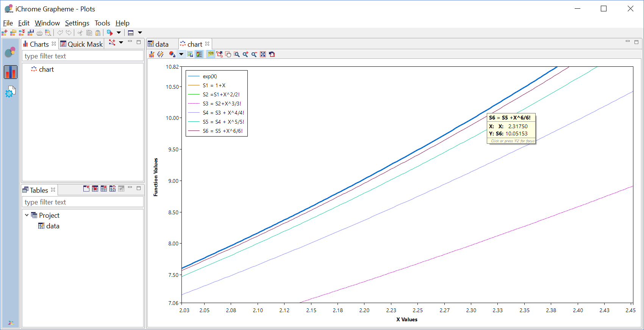Click the greyed-out table edit icon
The width and height of the screenshot is (644, 330).
point(121,189)
